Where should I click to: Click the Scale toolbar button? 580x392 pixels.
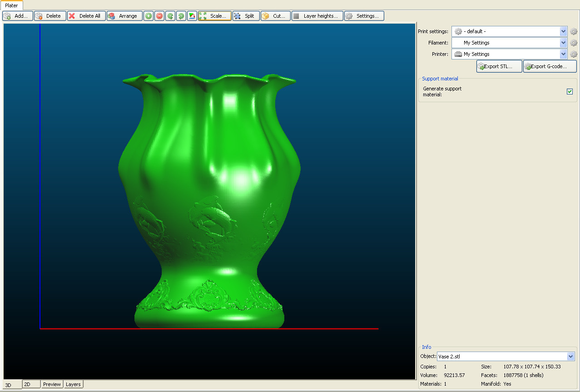214,16
